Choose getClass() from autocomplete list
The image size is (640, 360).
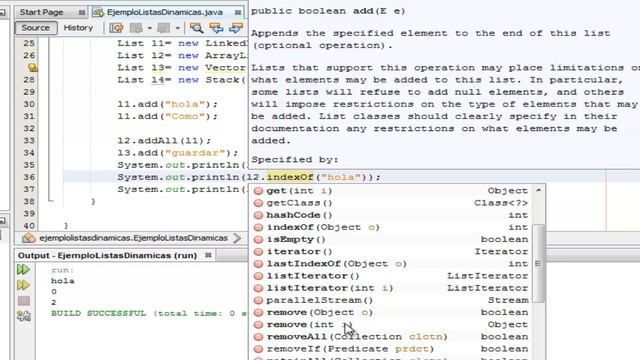pos(391,203)
